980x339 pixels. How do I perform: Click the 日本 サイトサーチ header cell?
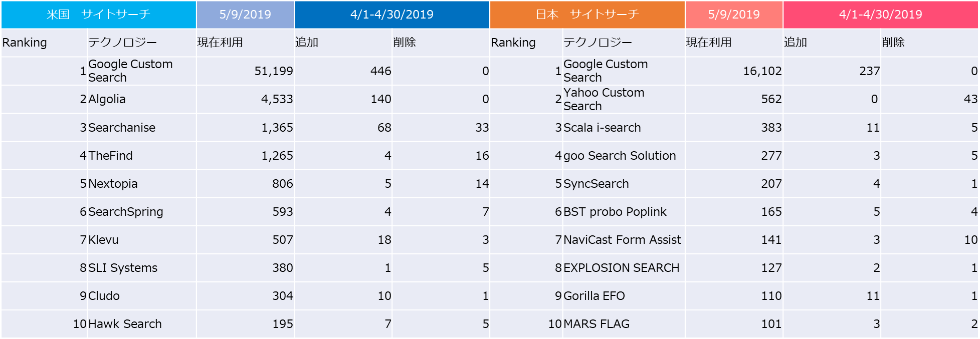pyautogui.click(x=587, y=15)
